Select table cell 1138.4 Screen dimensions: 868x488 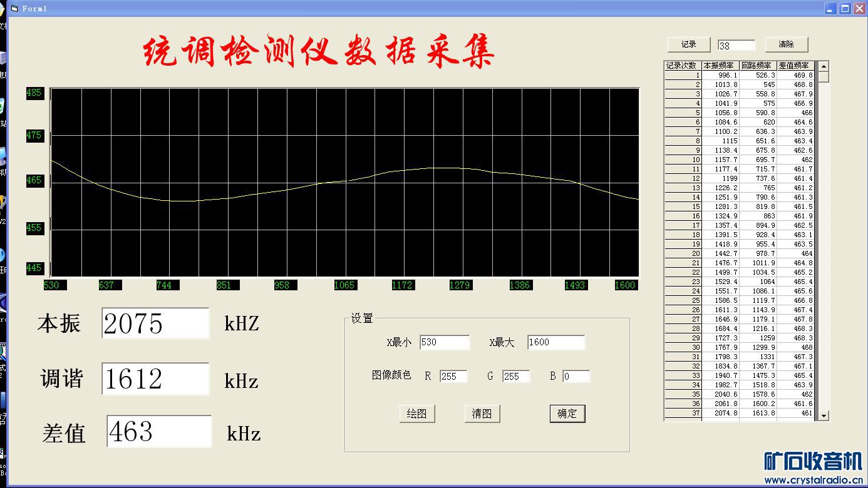[x=720, y=150]
